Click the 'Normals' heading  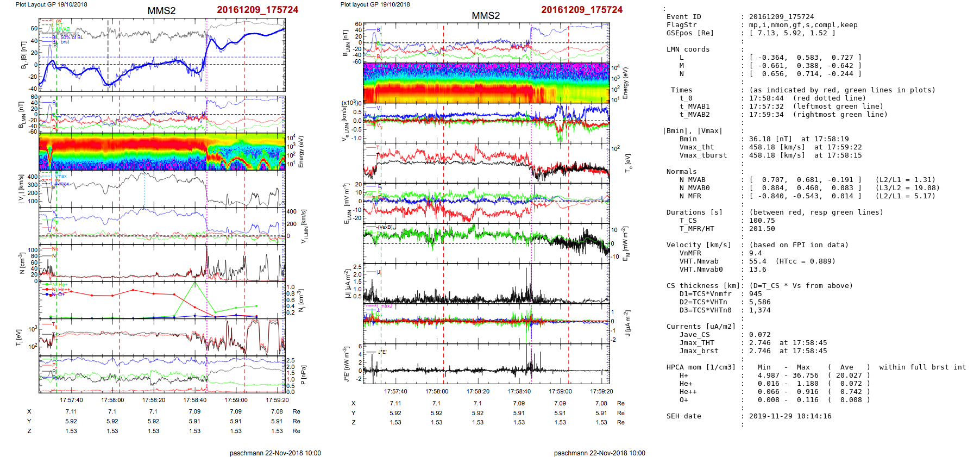(x=682, y=172)
